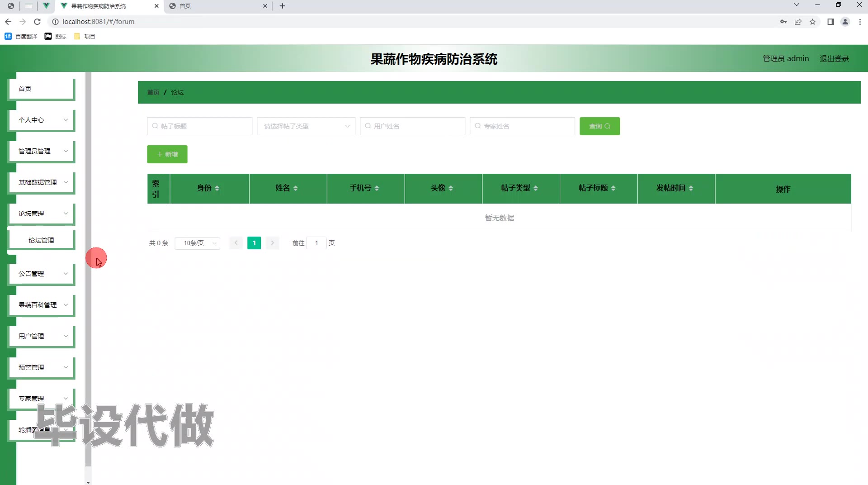Click 论坛 breadcrumb text
This screenshot has width=868, height=485.
(177, 92)
